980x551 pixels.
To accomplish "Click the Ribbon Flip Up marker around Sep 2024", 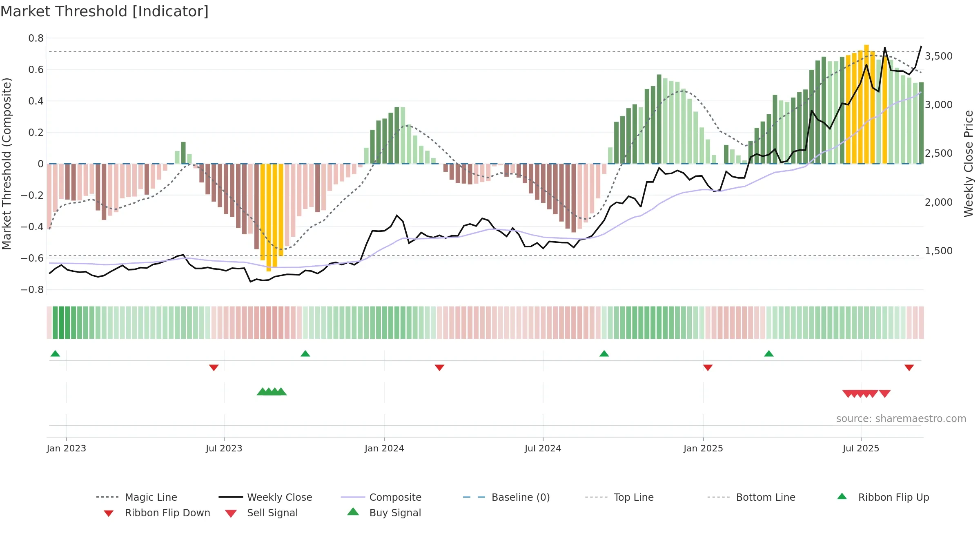I will click(604, 353).
